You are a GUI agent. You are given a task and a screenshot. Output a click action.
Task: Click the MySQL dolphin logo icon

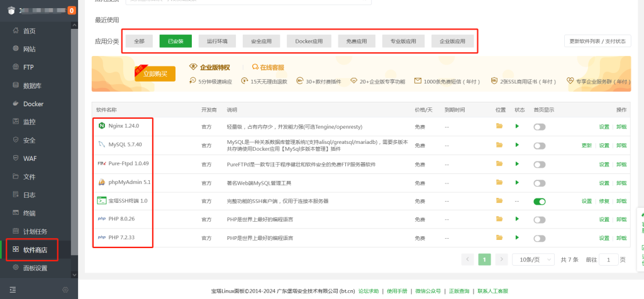click(101, 144)
